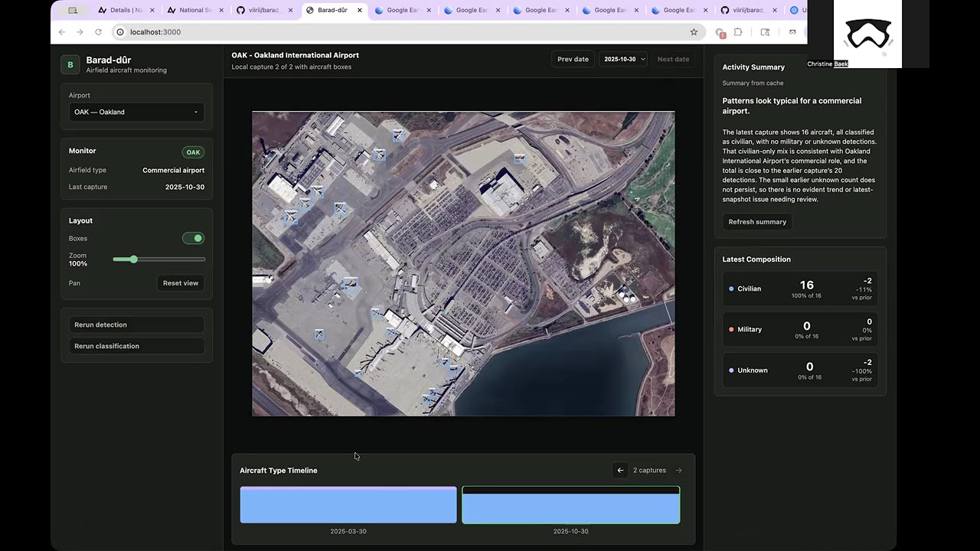Open the capture date dropdown 2025-10-30
This screenshot has height=551, width=980.
[x=623, y=59]
